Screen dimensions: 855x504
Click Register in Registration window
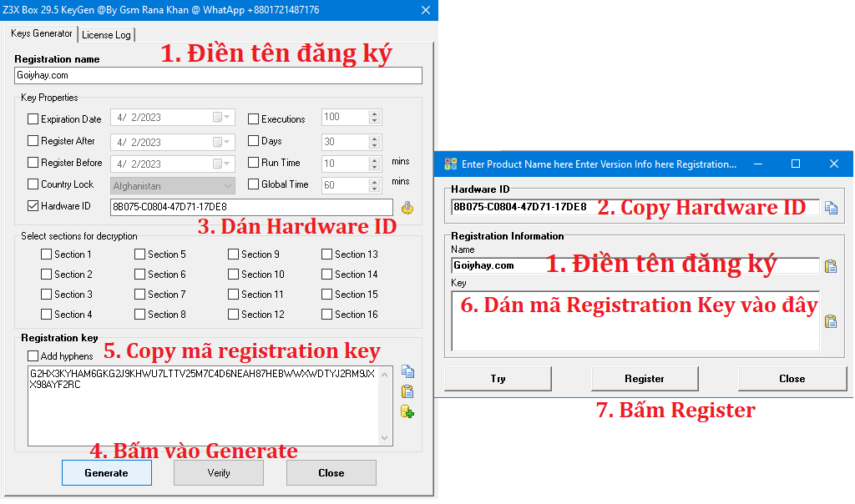(645, 379)
